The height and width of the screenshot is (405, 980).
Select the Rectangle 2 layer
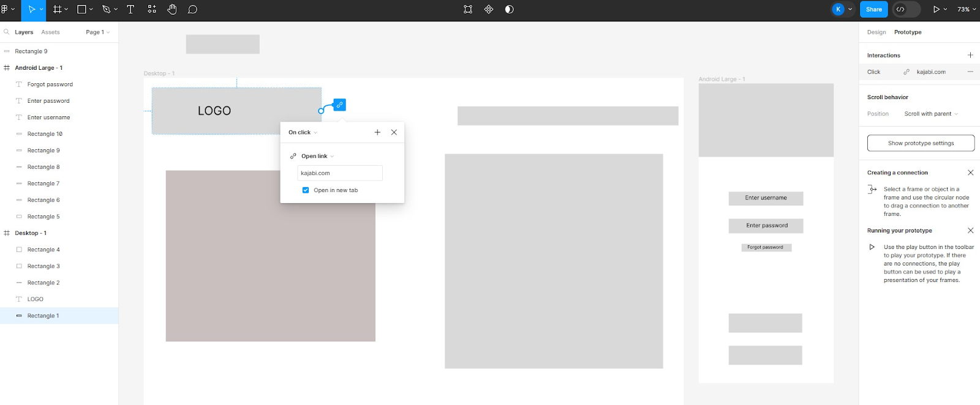point(59,283)
